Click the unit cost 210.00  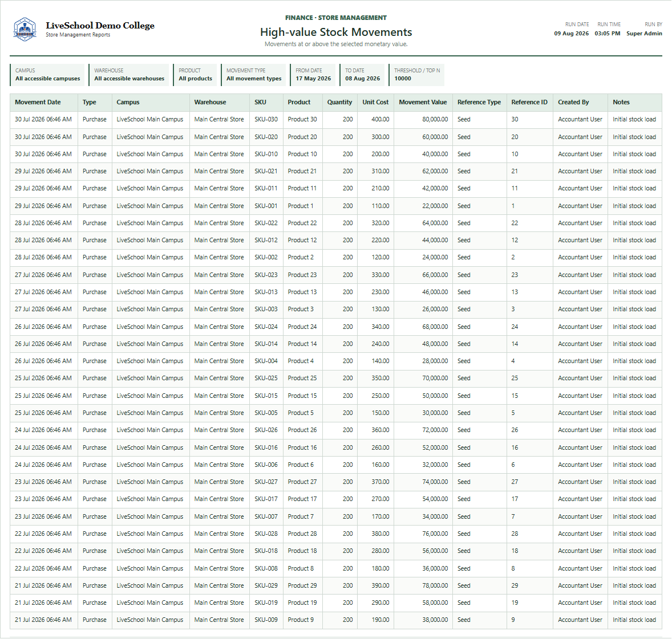[380, 189]
